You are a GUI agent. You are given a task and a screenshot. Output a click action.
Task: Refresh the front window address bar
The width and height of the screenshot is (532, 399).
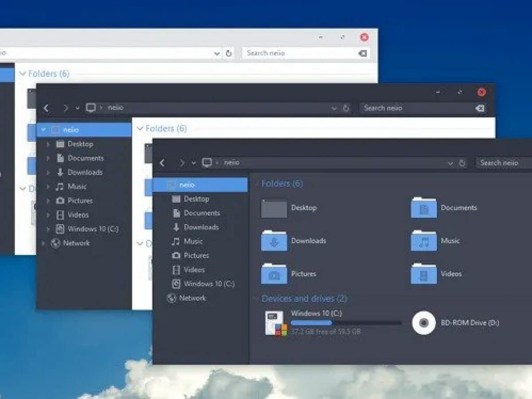pyautogui.click(x=463, y=163)
